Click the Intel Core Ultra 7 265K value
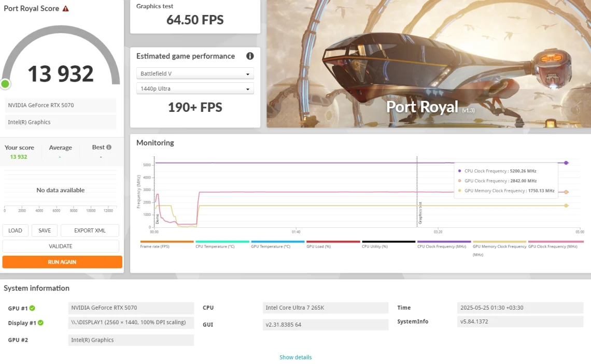Image resolution: width=591 pixels, height=364 pixels. 325,308
